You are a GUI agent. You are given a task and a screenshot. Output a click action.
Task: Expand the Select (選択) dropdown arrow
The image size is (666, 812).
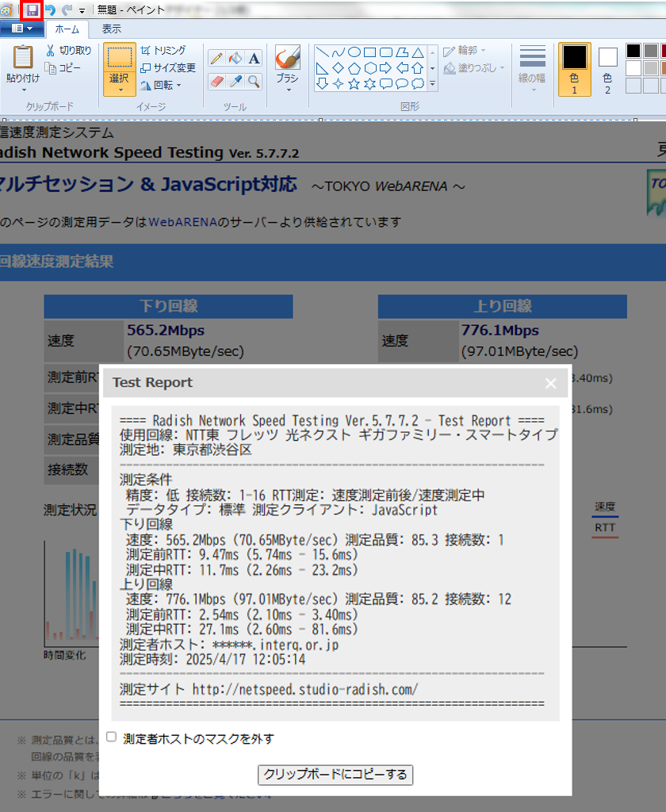click(119, 90)
